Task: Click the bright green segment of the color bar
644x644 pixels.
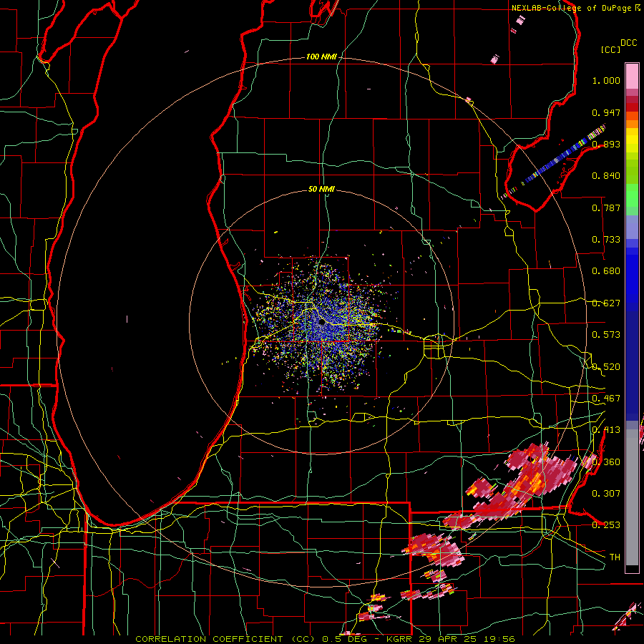Action: pos(632,195)
